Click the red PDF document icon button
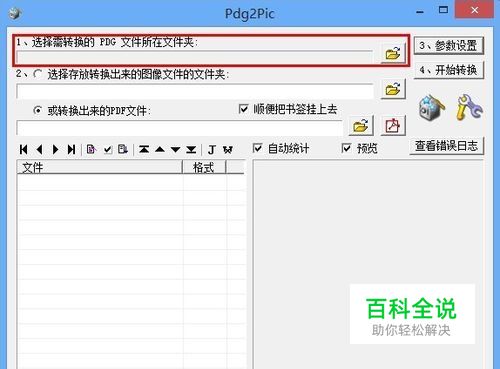 393,126
